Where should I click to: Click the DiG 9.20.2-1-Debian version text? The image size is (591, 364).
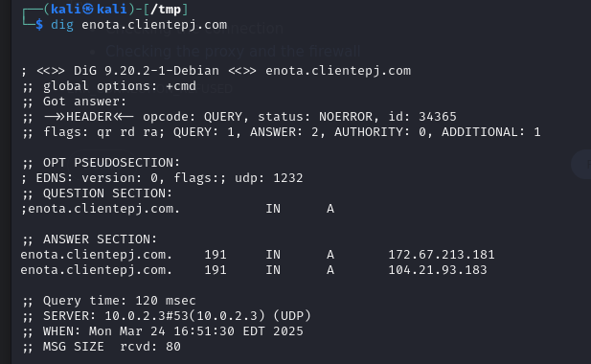click(x=147, y=71)
